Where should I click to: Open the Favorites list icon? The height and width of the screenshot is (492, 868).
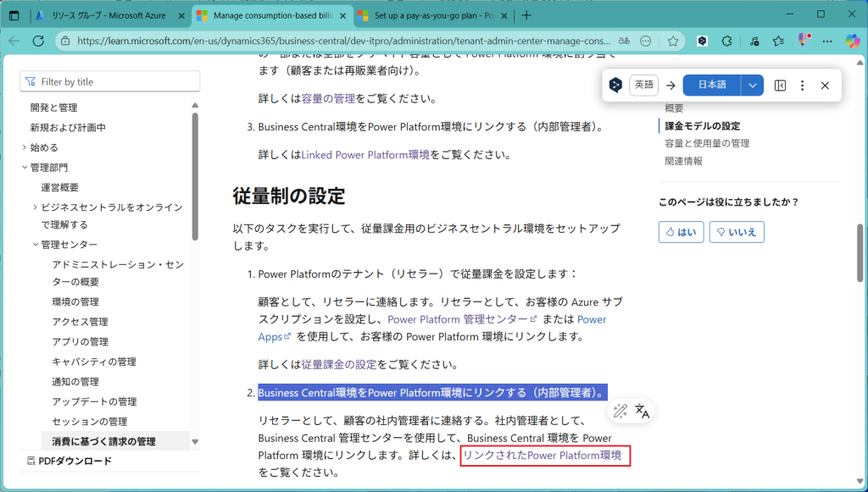[x=778, y=41]
